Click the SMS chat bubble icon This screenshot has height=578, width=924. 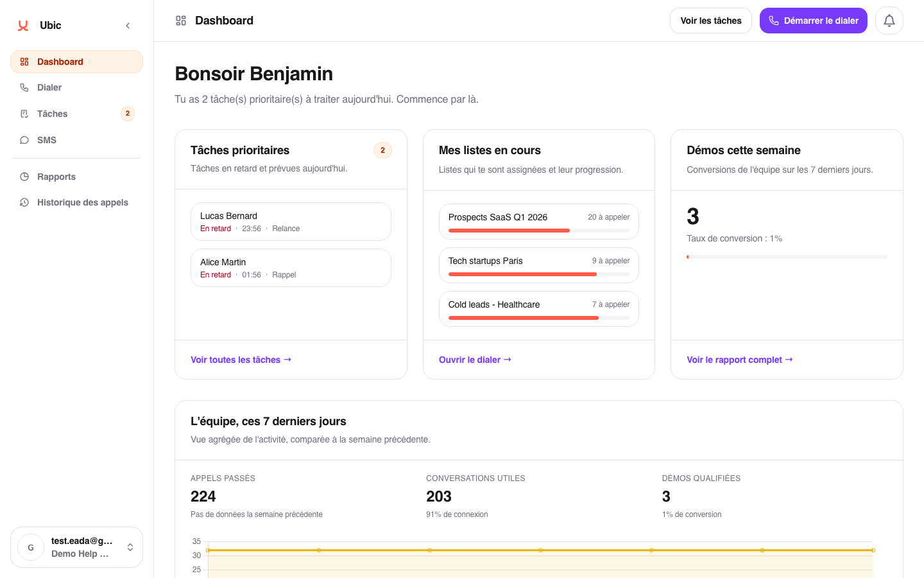coord(24,140)
